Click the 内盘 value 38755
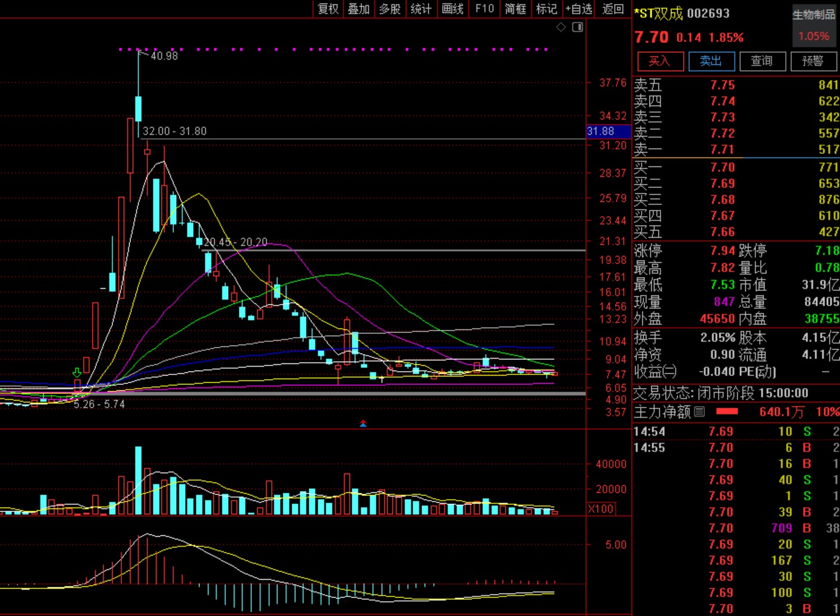The height and width of the screenshot is (616, 840). point(821,319)
